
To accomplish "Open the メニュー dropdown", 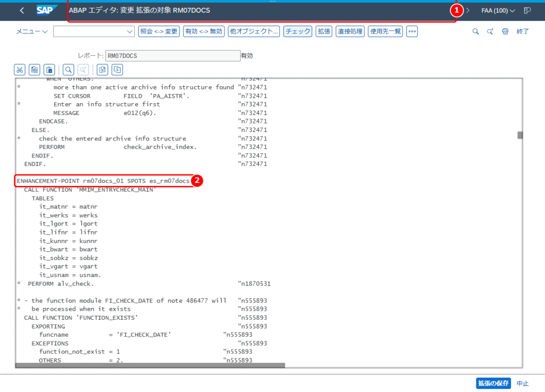I will (32, 31).
